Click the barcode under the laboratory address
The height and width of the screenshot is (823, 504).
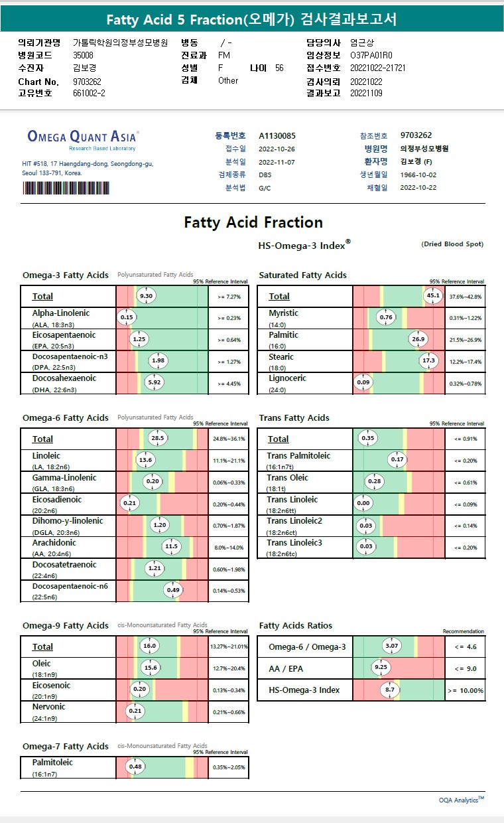[65, 188]
